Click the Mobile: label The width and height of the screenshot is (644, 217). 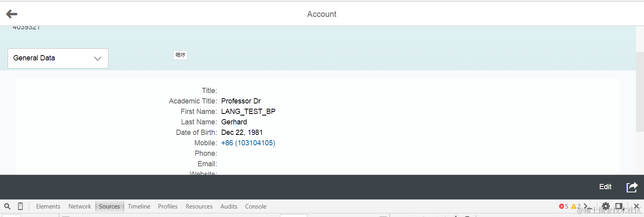[206, 143]
